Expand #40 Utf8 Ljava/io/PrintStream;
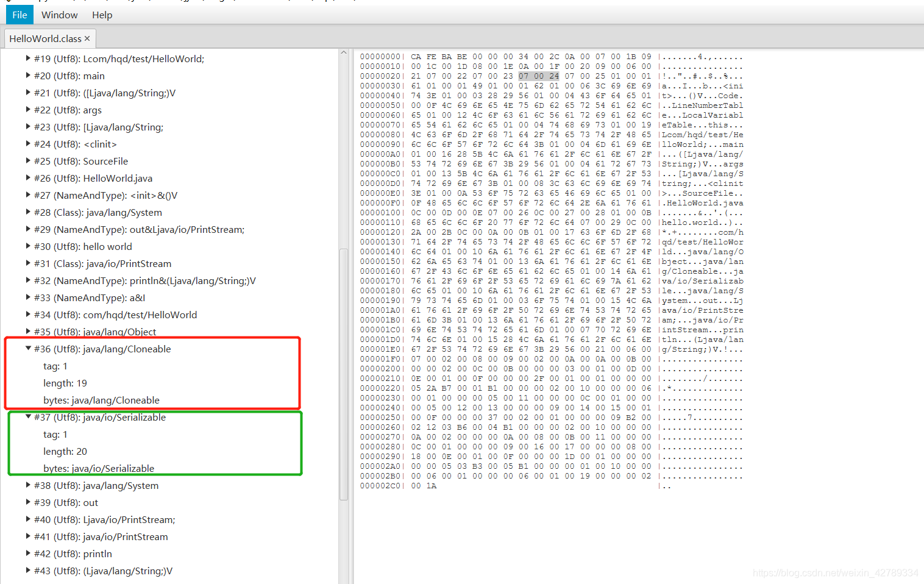 28,519
